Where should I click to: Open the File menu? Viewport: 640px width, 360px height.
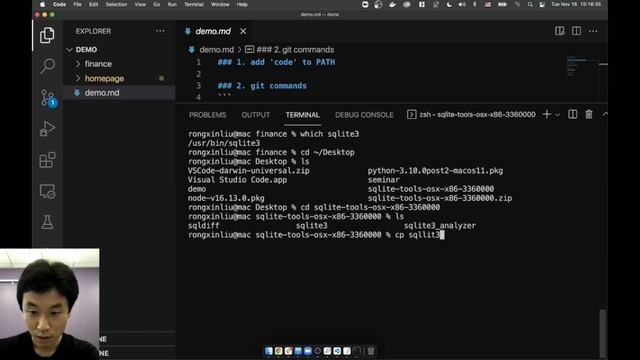[77, 4]
